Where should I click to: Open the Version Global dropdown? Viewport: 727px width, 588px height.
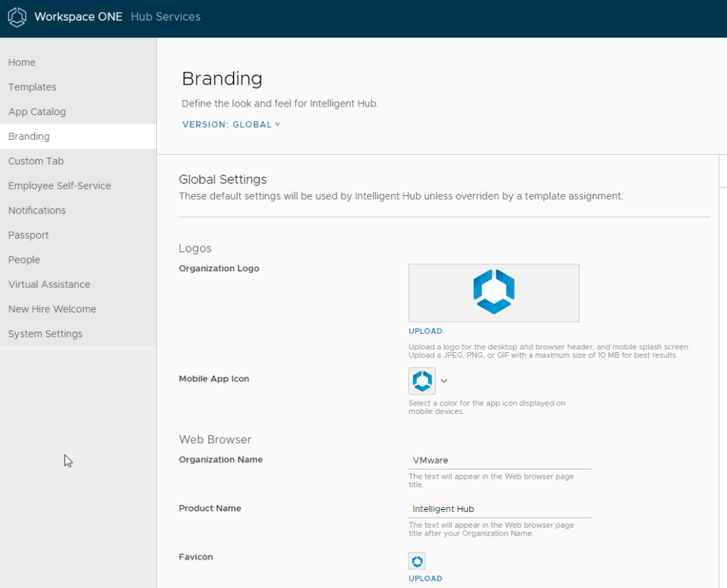(x=231, y=124)
